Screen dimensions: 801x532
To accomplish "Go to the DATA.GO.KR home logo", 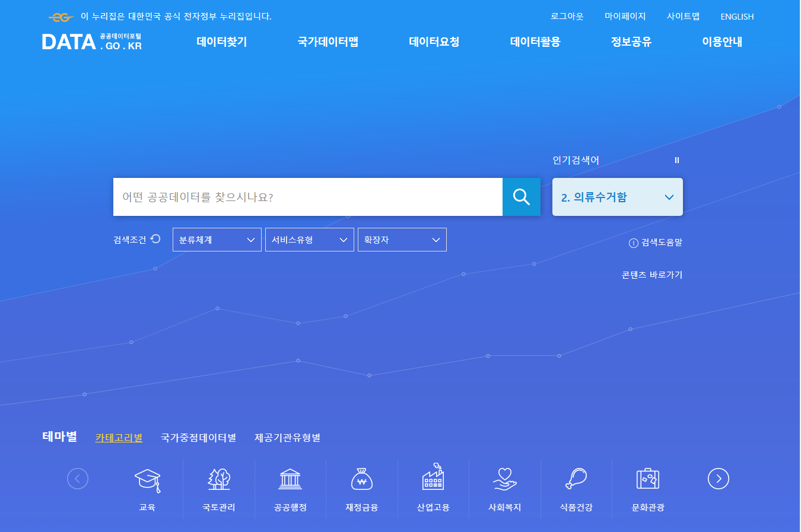I will (92, 42).
